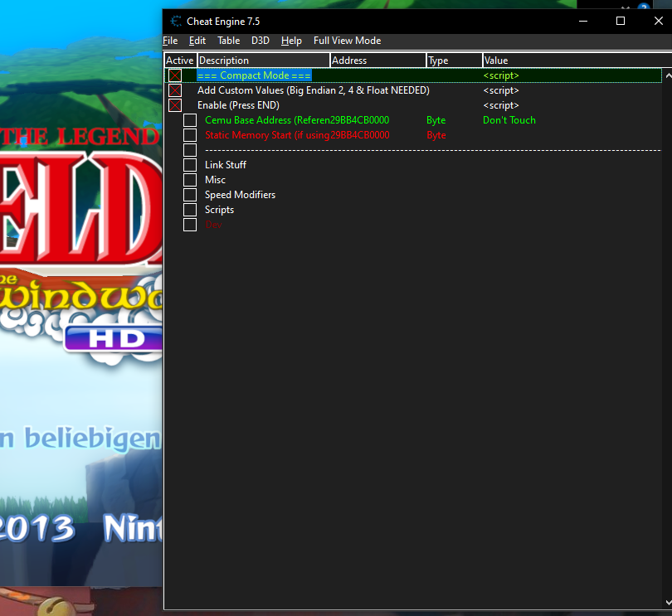Activate the Misc group checkbox

pos(190,180)
